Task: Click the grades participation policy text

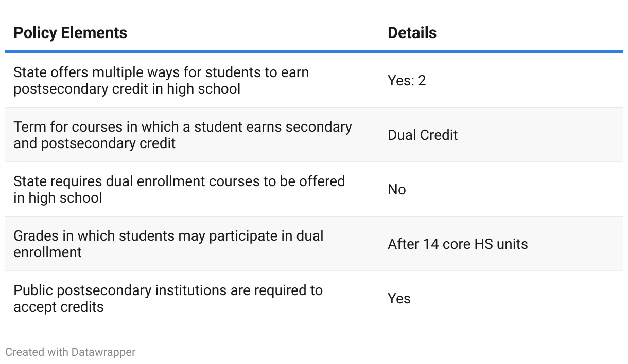Action: coord(168,244)
